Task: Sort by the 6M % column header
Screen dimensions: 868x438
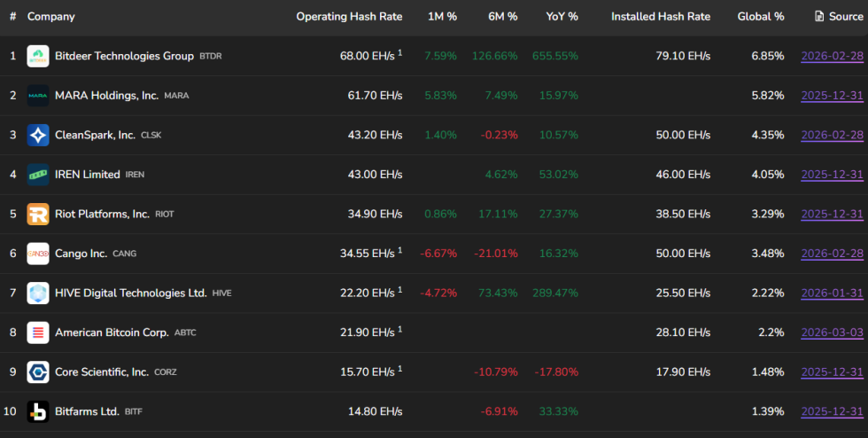Action: tap(503, 17)
